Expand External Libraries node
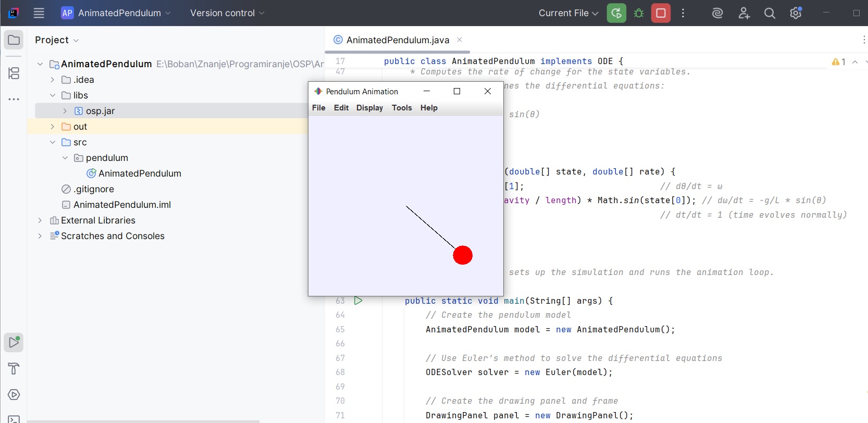This screenshot has width=868, height=423. [40, 220]
